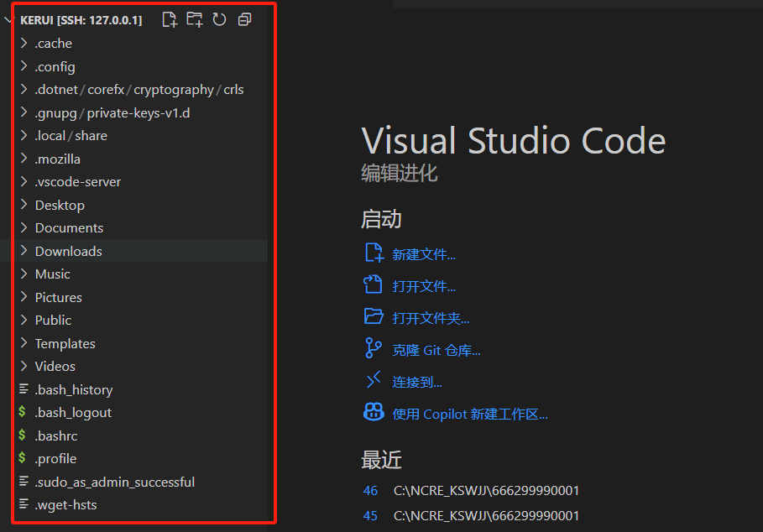Expand the .mozilla folder chevron
This screenshot has width=763, height=532.
click(24, 159)
